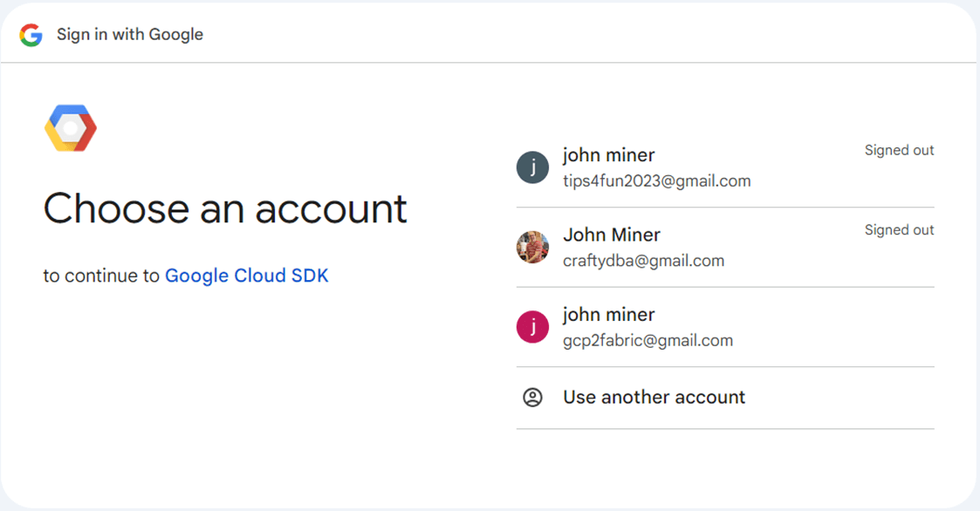Open the Google Cloud SDK link
This screenshot has height=511, width=980.
(x=246, y=276)
